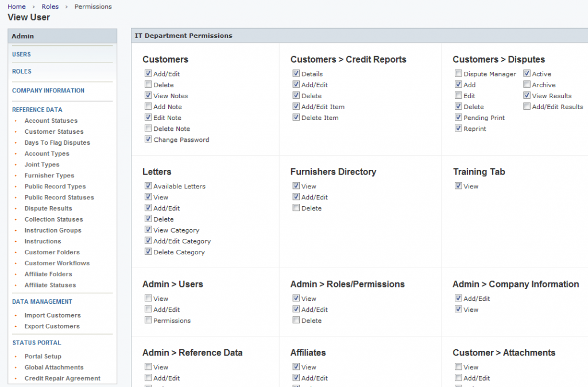Go to Home breadcrumb link
Viewport: 588px width, 387px height.
[x=17, y=7]
